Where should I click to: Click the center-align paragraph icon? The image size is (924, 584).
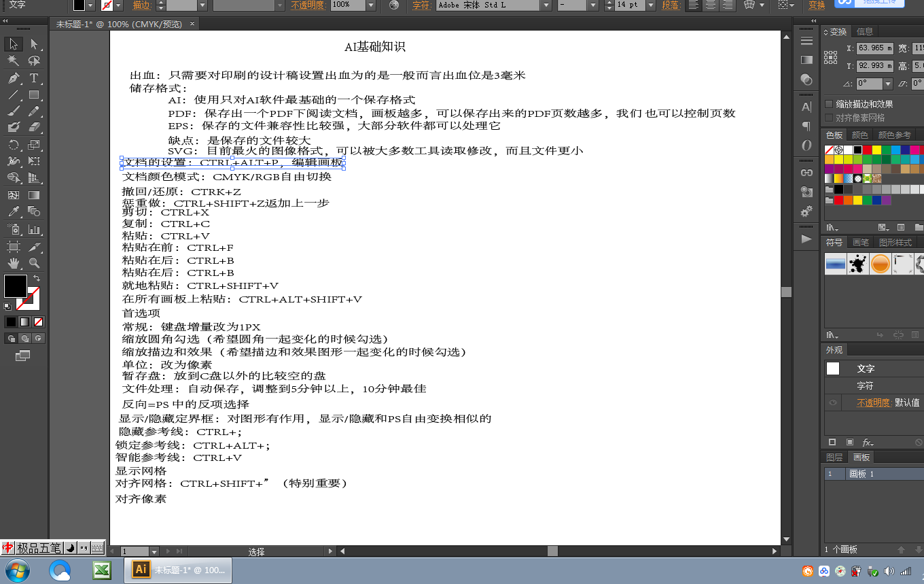(710, 5)
